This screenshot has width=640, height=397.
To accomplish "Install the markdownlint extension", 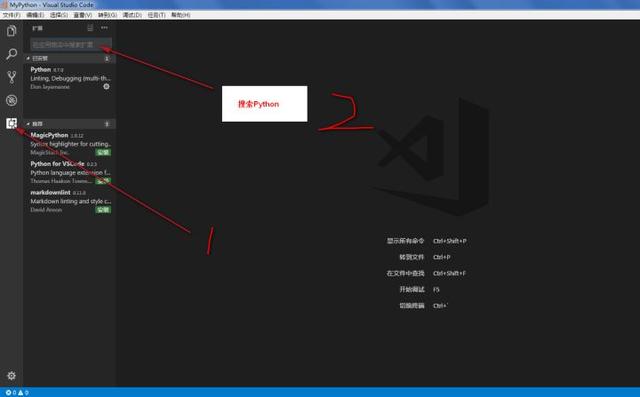I will coord(103,210).
